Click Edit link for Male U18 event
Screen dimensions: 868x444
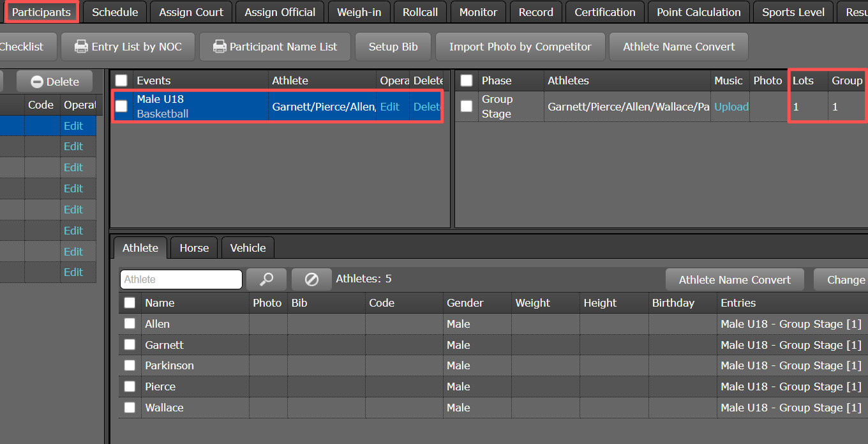pyautogui.click(x=389, y=107)
